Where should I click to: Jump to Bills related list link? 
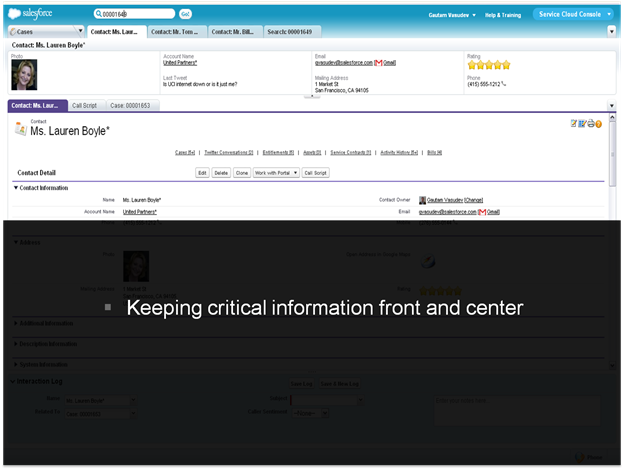pyautogui.click(x=435, y=152)
